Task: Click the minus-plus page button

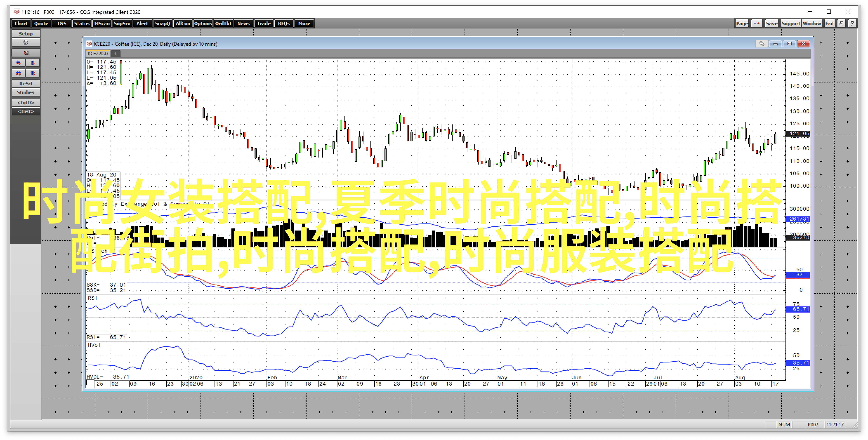Action: click(757, 23)
